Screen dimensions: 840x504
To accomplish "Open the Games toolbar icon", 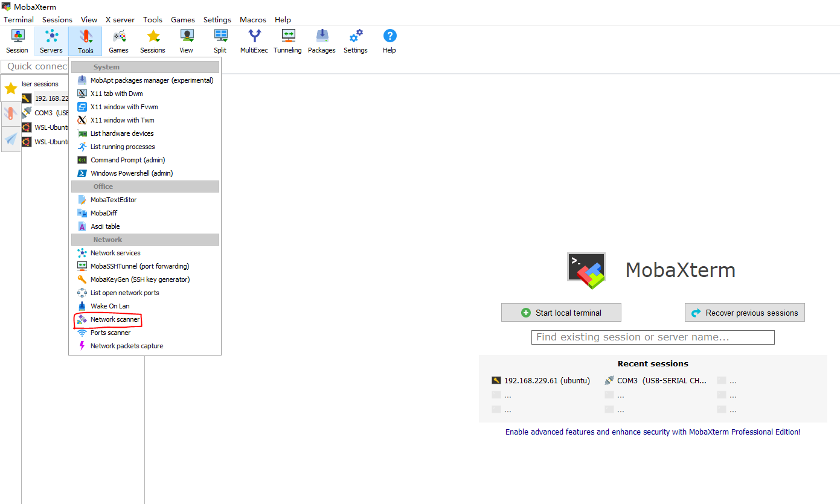I will click(119, 42).
